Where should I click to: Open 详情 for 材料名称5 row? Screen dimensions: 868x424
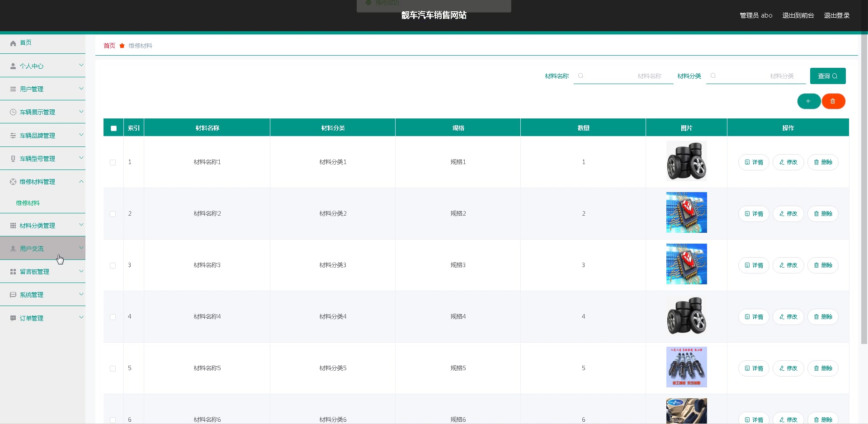click(x=754, y=368)
